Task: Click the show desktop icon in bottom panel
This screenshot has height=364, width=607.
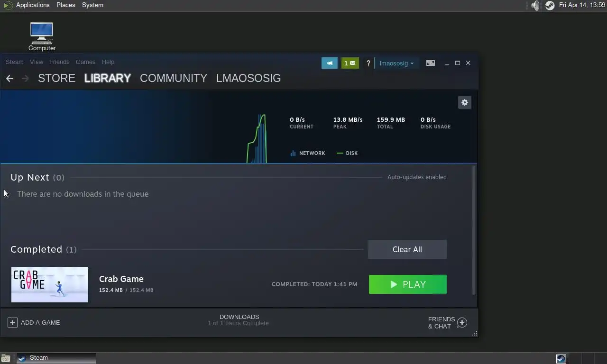Action: point(6,358)
